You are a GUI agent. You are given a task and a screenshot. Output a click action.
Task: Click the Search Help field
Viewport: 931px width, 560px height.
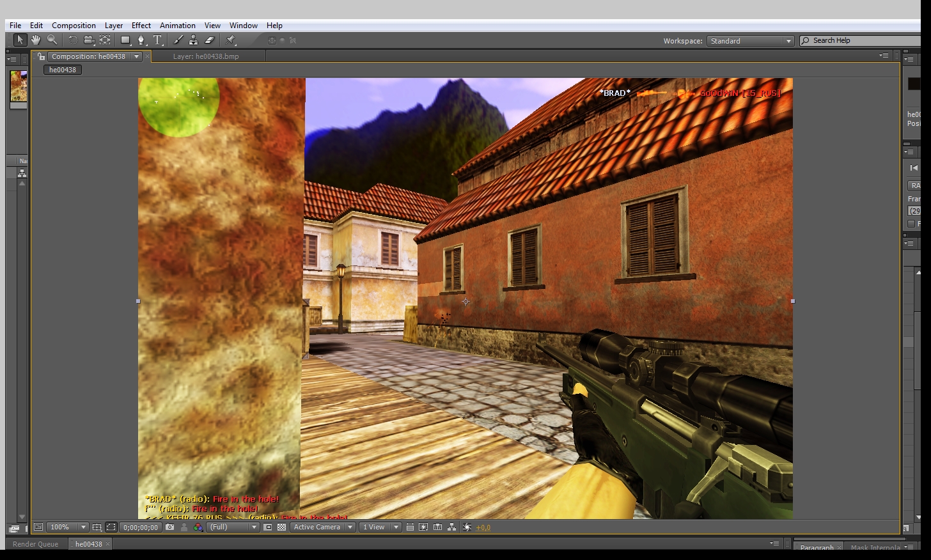(x=860, y=40)
